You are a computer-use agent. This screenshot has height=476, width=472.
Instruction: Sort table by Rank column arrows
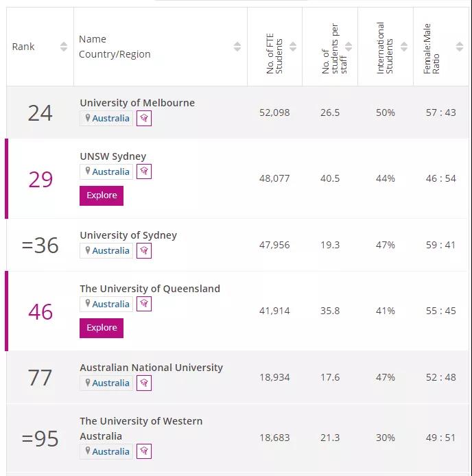[64, 47]
